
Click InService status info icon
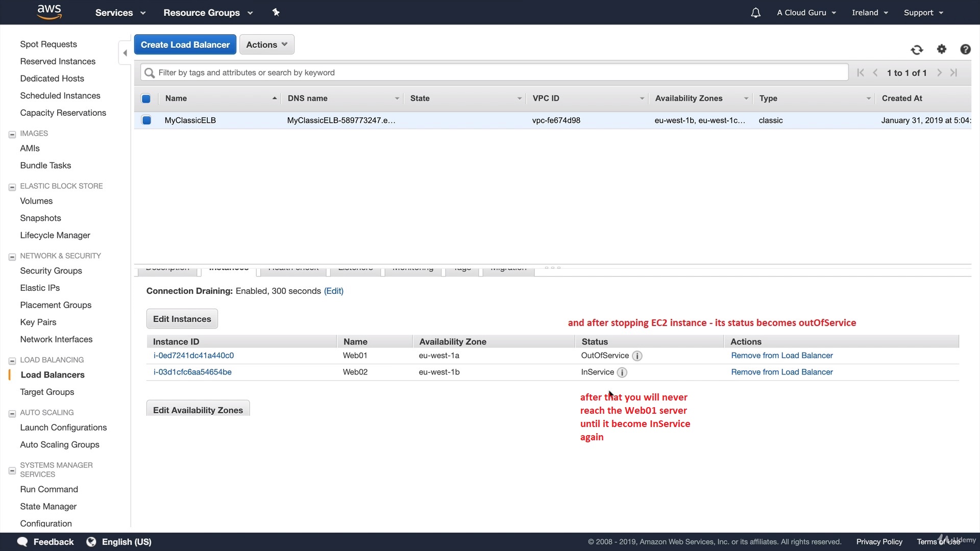pos(622,372)
